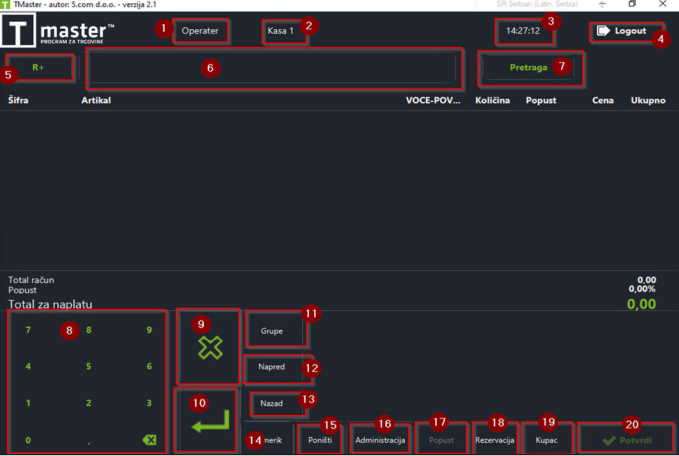Select the Kupac button
This screenshot has height=456, width=679.
click(x=547, y=440)
